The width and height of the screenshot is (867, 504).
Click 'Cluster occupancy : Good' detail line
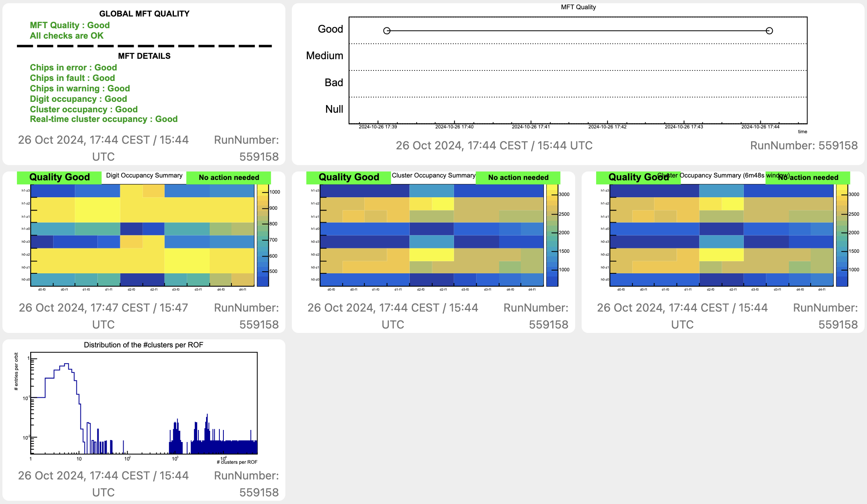pyautogui.click(x=84, y=109)
